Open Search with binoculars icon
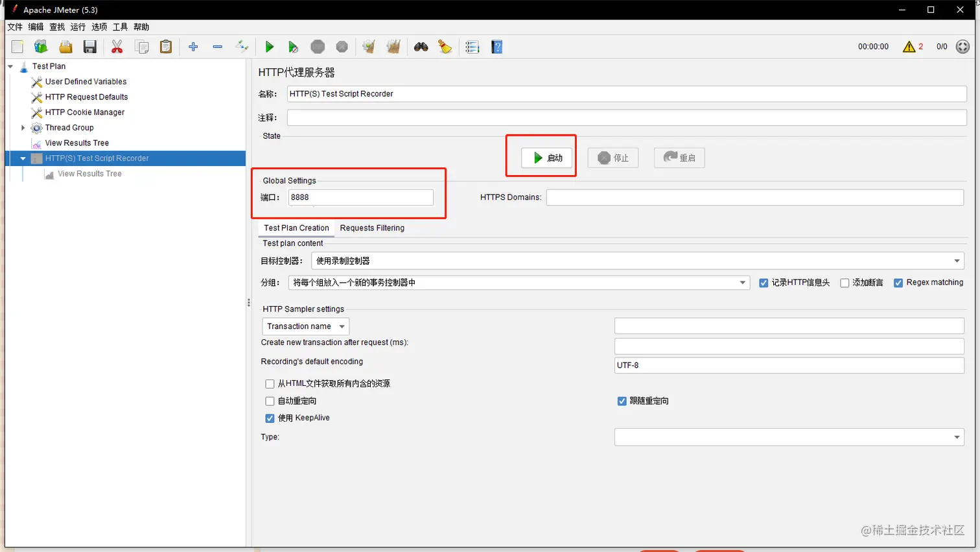Image resolution: width=980 pixels, height=552 pixels. [x=421, y=47]
